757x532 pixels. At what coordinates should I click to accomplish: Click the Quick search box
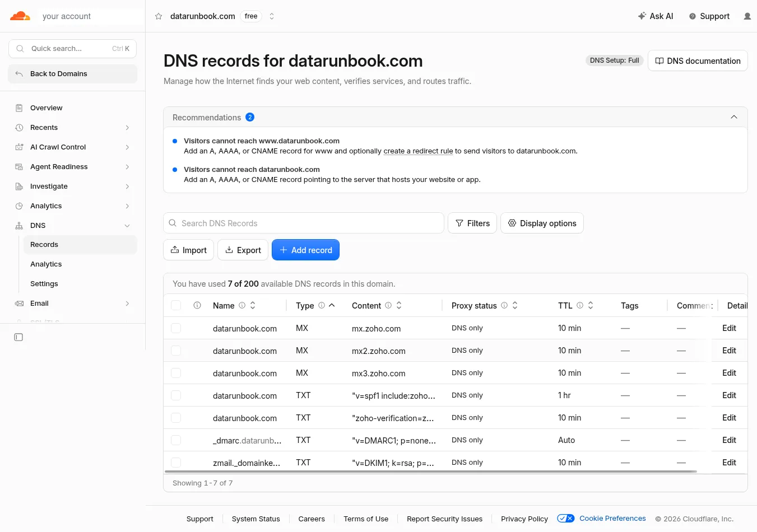coord(72,49)
